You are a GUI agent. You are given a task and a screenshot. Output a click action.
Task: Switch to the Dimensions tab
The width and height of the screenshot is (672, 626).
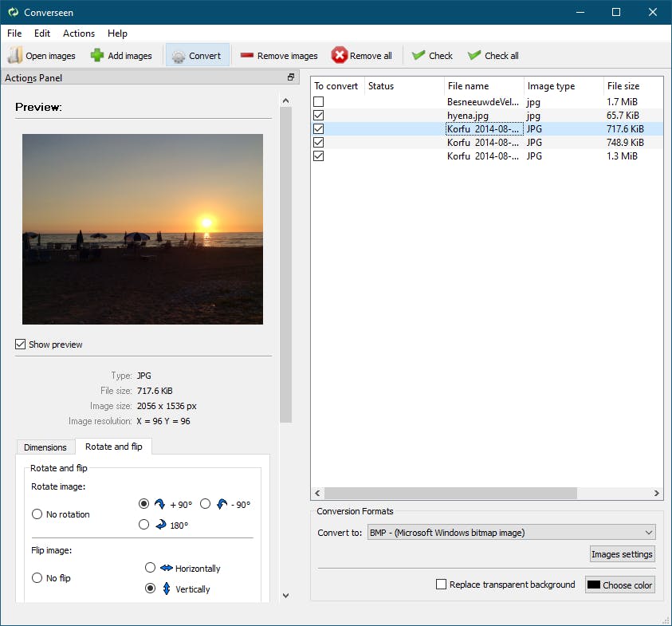tap(45, 447)
